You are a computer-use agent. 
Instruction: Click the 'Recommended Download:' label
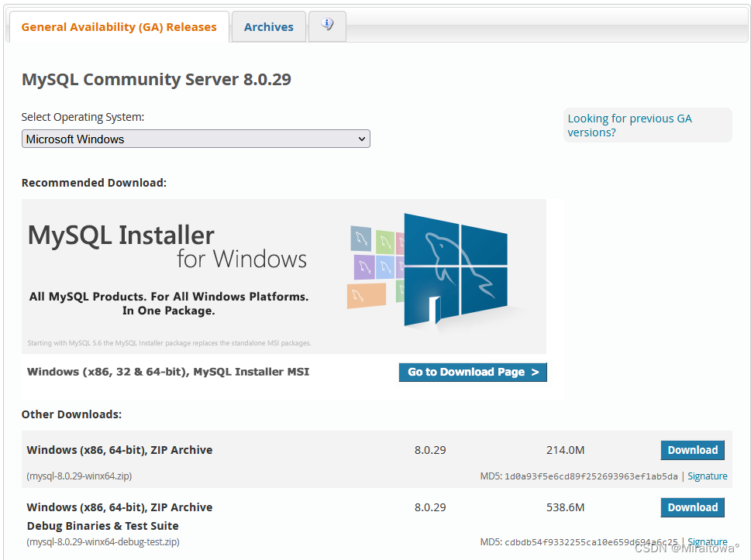[x=94, y=183]
